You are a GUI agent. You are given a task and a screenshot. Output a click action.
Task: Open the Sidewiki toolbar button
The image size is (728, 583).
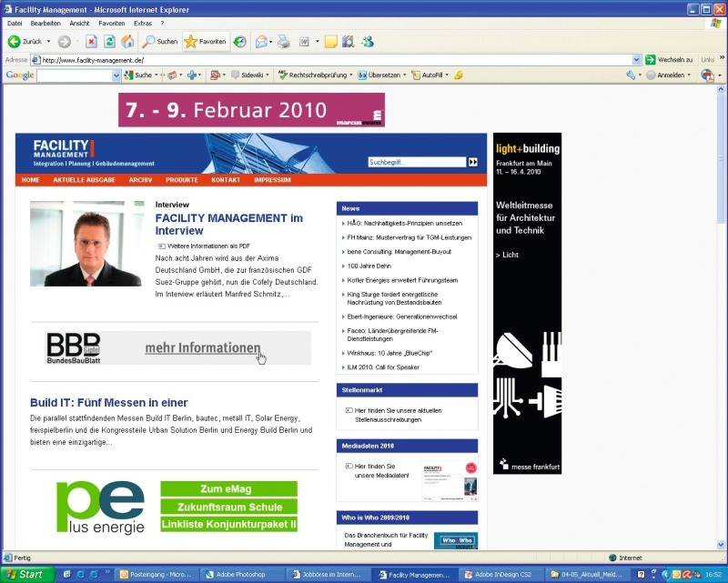point(248,75)
